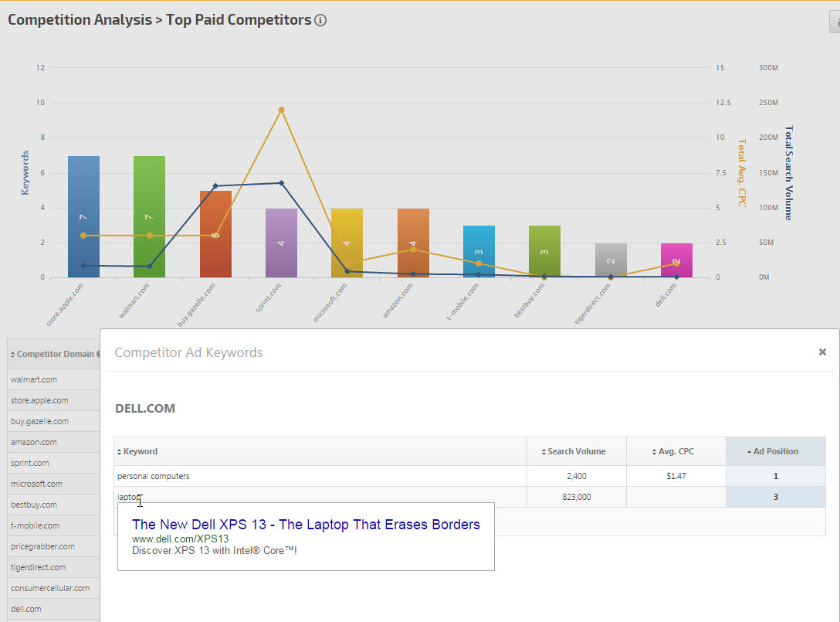Screen dimensions: 840x622
Task: Open the Dell XPS 13 ad headline link
Action: click(x=306, y=525)
